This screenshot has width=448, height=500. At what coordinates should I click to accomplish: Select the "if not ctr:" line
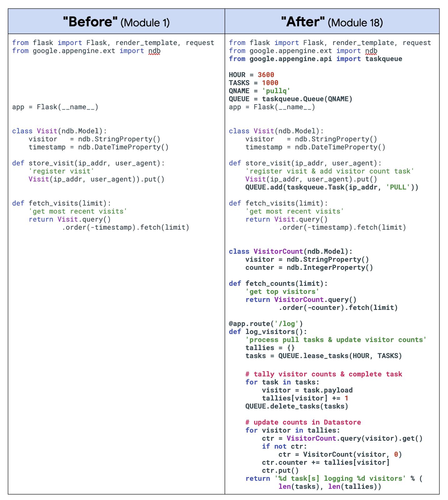tap(284, 446)
